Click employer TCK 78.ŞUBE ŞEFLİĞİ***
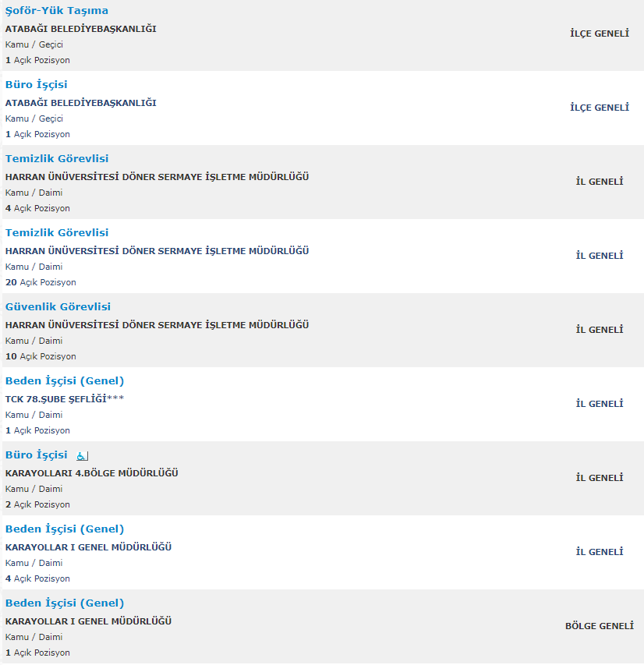The image size is (644, 665). (65, 399)
